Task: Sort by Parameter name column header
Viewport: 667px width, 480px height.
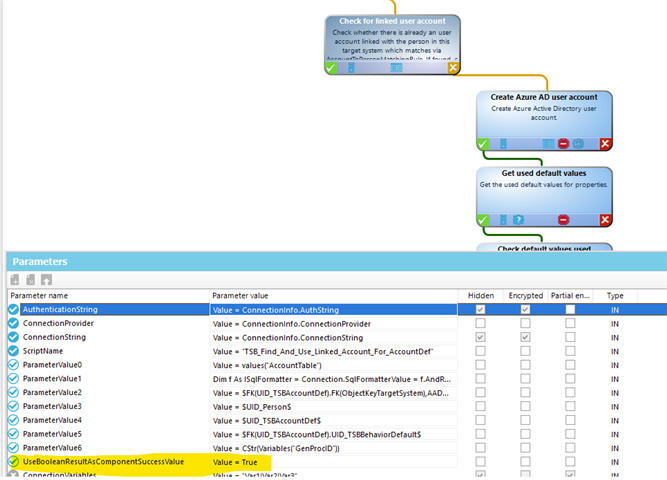Action: click(x=108, y=296)
